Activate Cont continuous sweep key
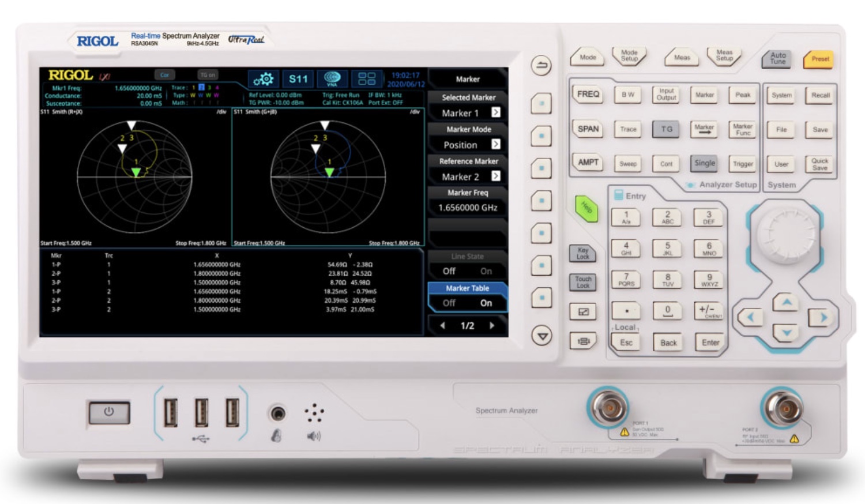 pos(666,164)
